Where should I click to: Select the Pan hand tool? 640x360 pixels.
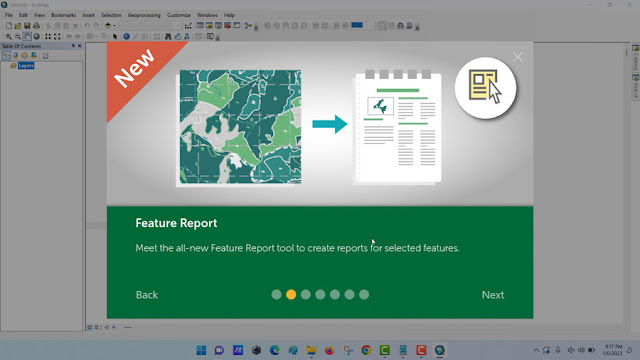pos(27,36)
